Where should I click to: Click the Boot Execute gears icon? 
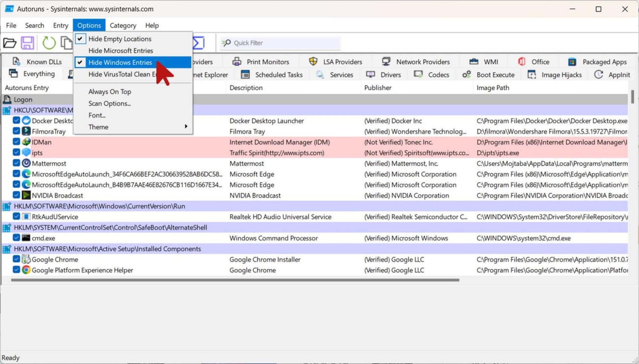pos(467,75)
